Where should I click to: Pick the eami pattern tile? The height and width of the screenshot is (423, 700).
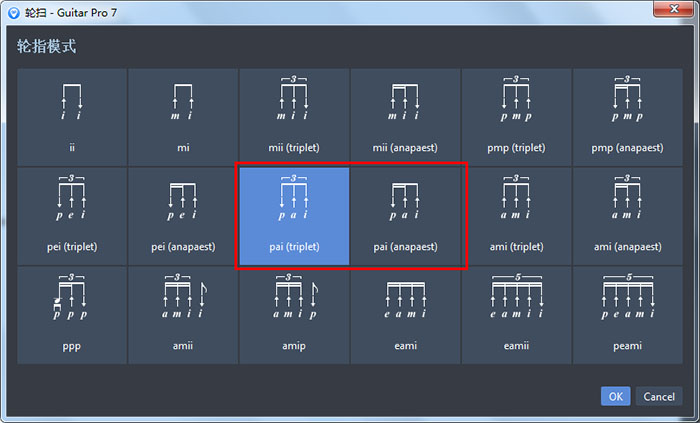coord(405,315)
